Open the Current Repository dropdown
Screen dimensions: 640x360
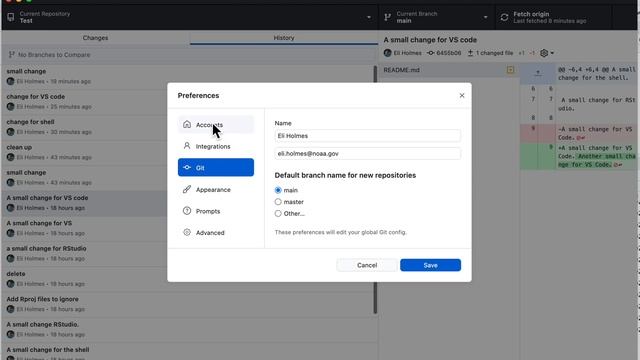tap(189, 17)
